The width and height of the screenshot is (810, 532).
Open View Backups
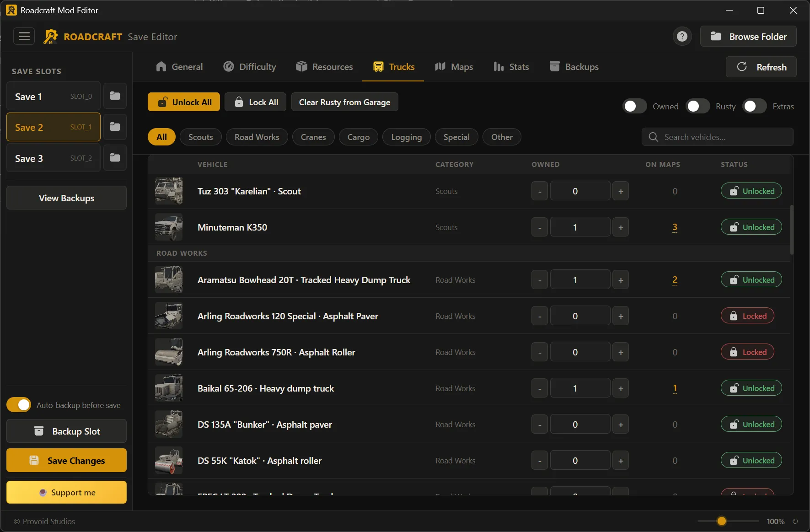(x=66, y=198)
